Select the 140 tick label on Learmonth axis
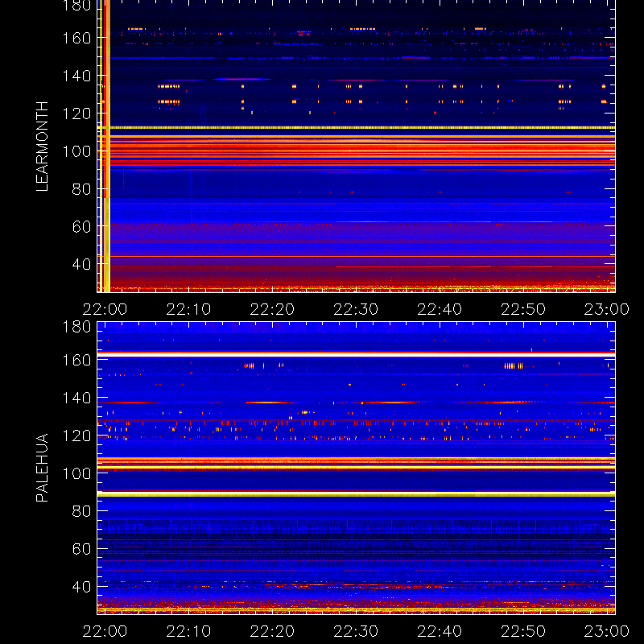The height and width of the screenshot is (644, 644). click(x=76, y=76)
